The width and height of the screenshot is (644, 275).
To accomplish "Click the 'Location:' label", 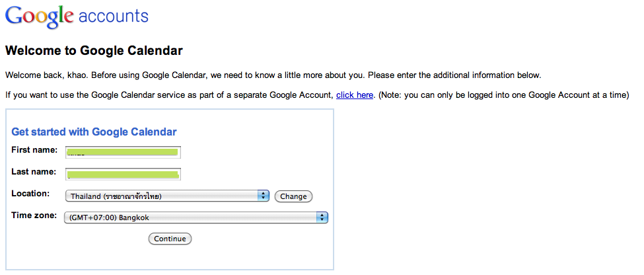I will pos(30,194).
